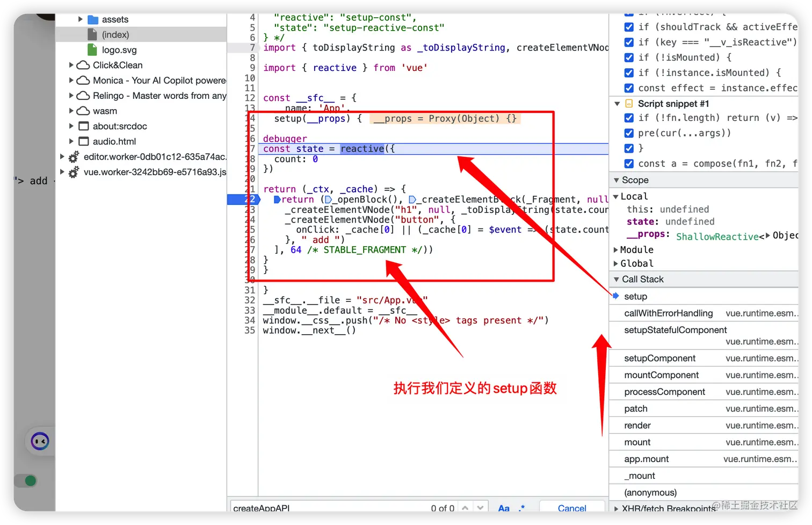Image resolution: width=812 pixels, height=525 pixels.
Task: Expand the about:srcdoc tree node
Action: coord(71,126)
